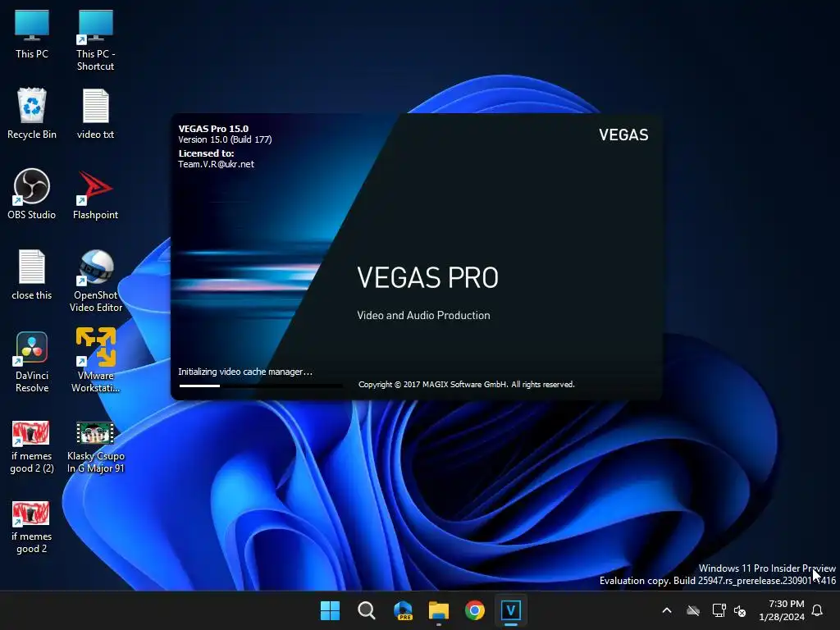Select the VMware Workstation shortcut

95,360
